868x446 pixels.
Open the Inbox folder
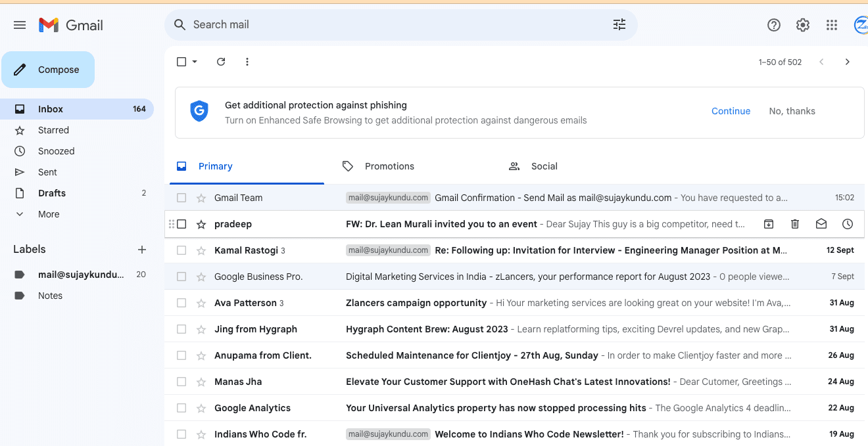coord(77,109)
